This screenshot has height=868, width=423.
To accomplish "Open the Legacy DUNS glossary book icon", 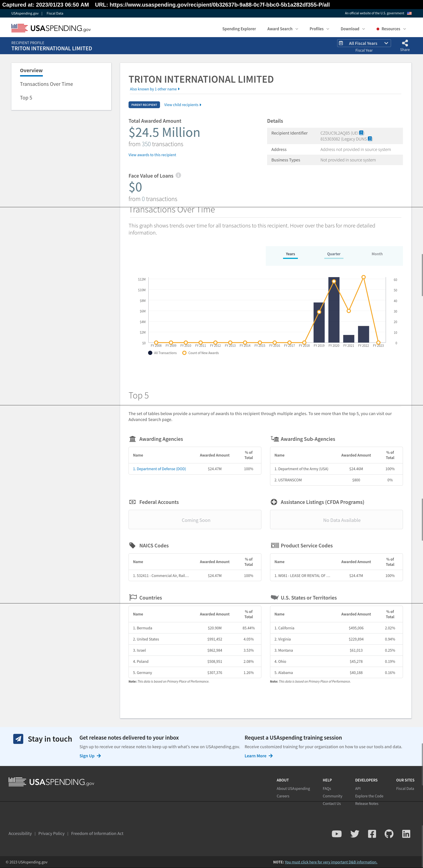I will pyautogui.click(x=370, y=139).
